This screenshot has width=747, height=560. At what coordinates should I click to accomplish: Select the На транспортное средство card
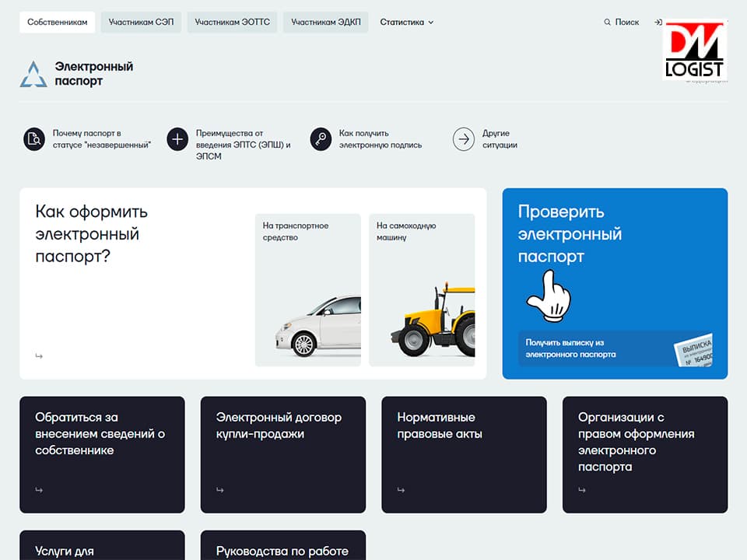click(x=308, y=290)
